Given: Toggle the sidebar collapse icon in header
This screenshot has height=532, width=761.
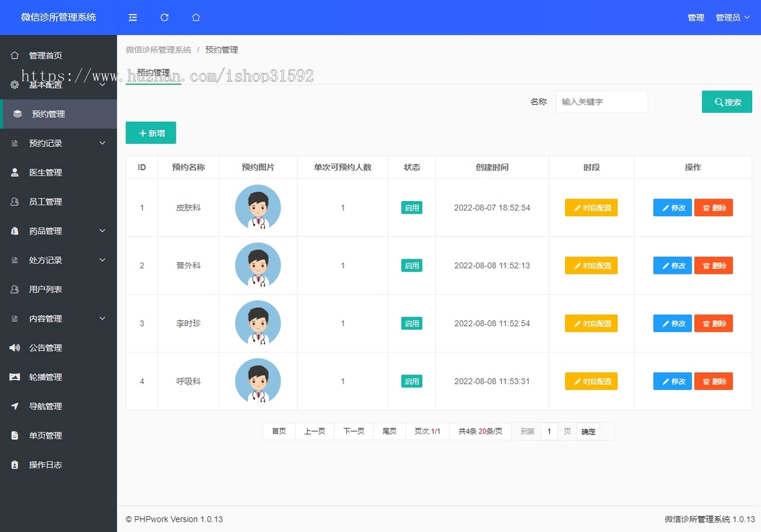Looking at the screenshot, I should tap(133, 18).
